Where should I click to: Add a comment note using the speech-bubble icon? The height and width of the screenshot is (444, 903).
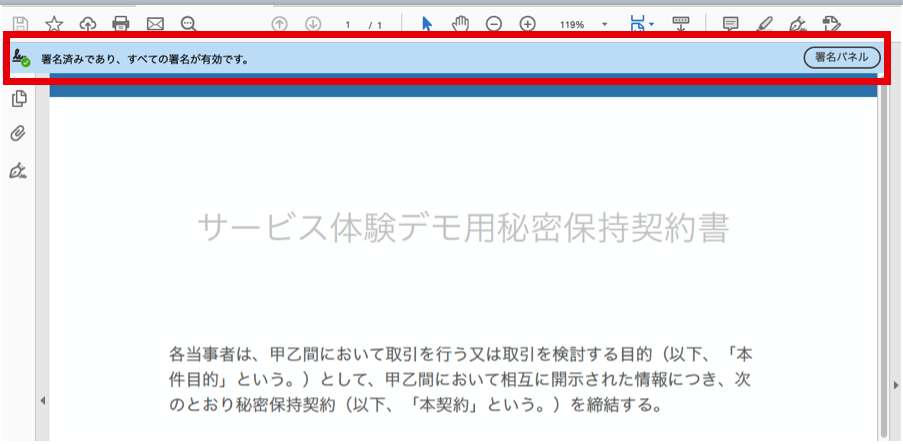[730, 24]
